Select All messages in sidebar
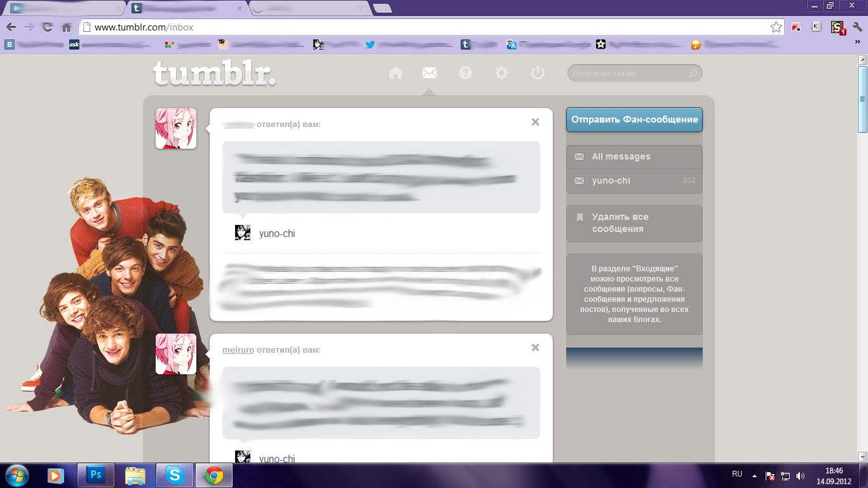 (x=634, y=157)
